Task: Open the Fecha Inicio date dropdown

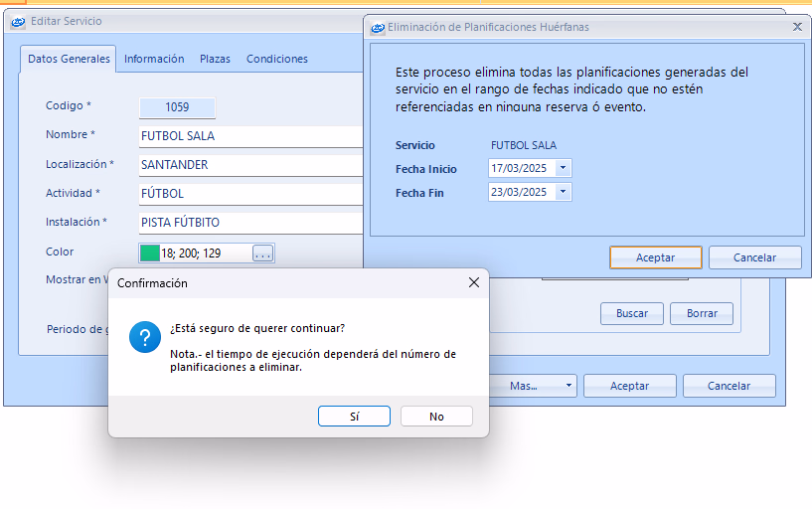Action: coord(564,168)
